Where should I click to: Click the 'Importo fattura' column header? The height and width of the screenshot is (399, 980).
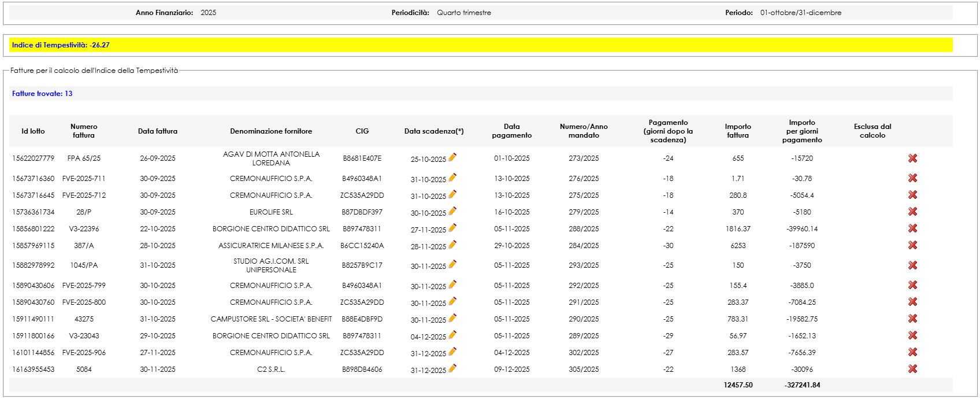pos(738,131)
